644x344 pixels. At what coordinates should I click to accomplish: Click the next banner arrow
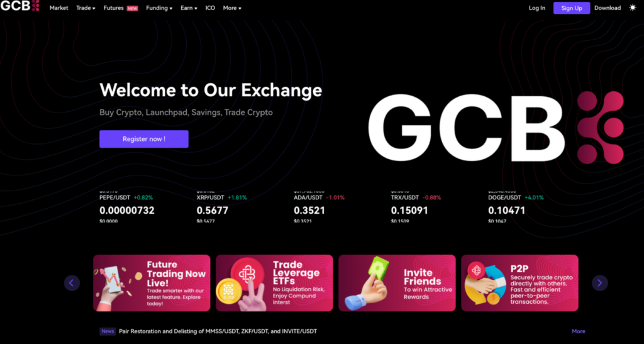coord(599,283)
